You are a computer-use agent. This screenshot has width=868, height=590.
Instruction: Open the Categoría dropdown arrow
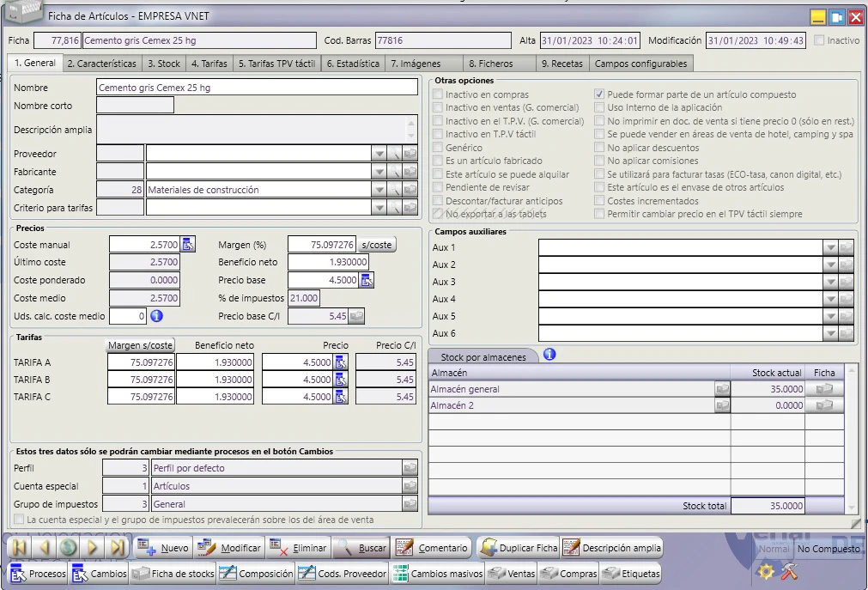point(379,190)
